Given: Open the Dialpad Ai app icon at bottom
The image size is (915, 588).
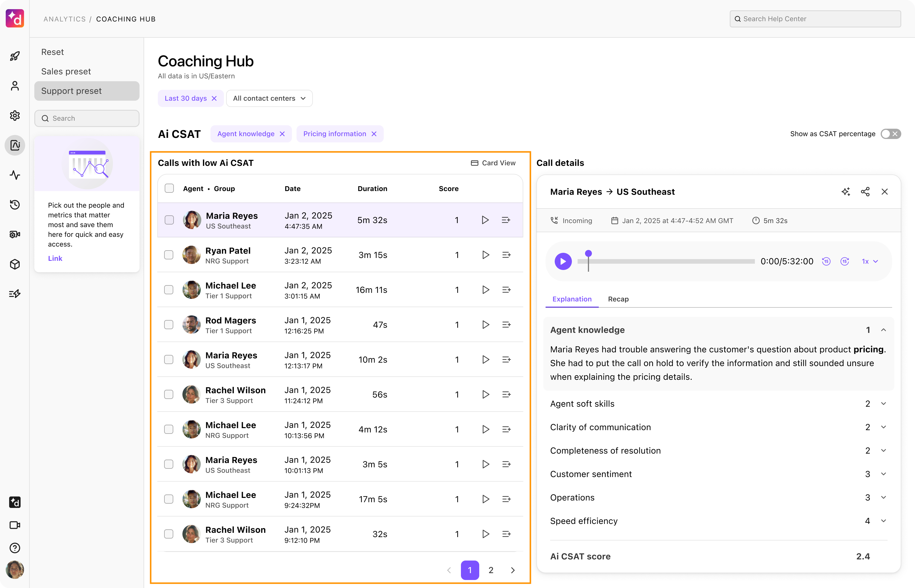Looking at the screenshot, I should (x=15, y=502).
